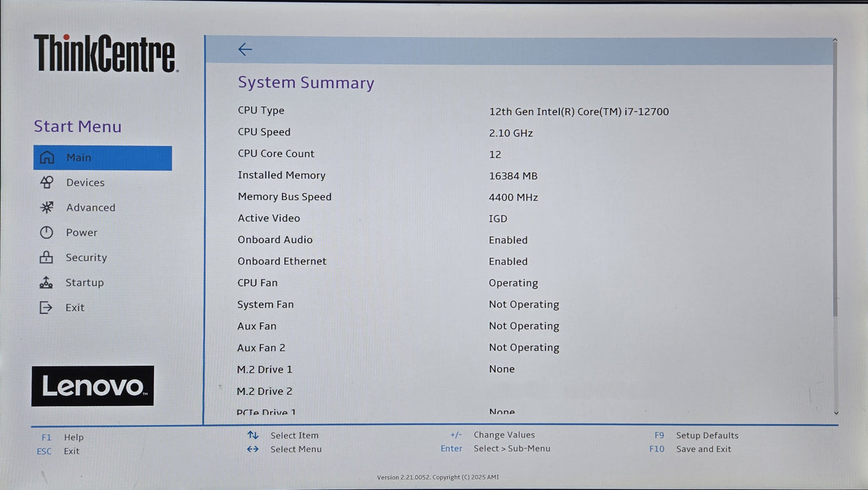Select the System Fan label
868x490 pixels.
pos(265,304)
